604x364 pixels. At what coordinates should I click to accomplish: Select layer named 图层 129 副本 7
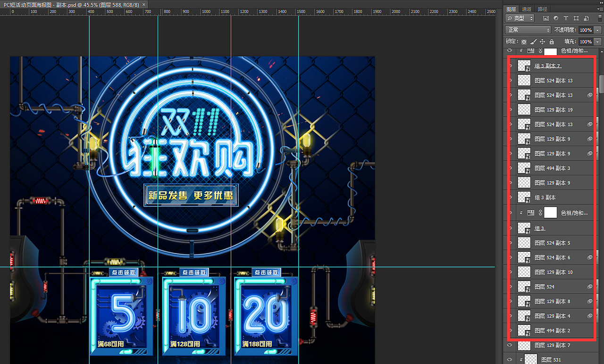click(x=552, y=346)
